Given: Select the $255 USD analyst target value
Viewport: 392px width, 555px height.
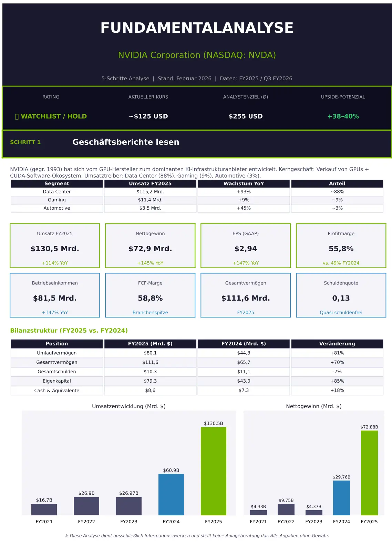Looking at the screenshot, I should 246,117.
